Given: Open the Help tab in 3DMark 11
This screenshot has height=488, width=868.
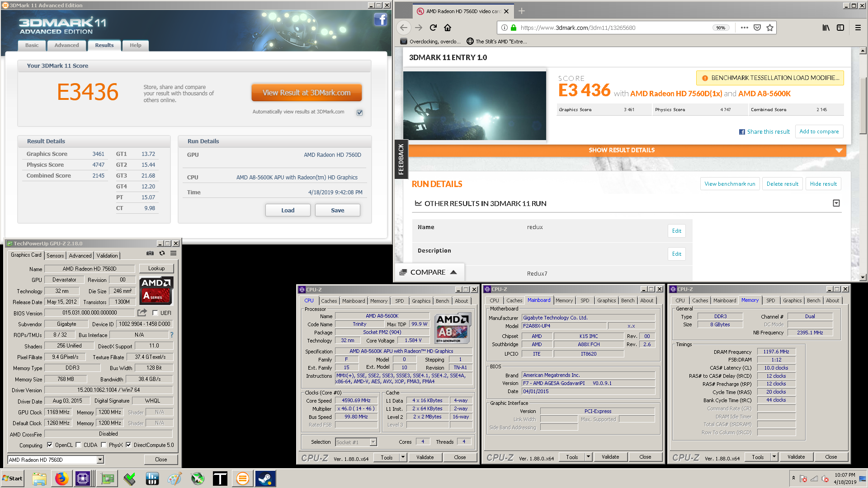Looking at the screenshot, I should click(136, 45).
